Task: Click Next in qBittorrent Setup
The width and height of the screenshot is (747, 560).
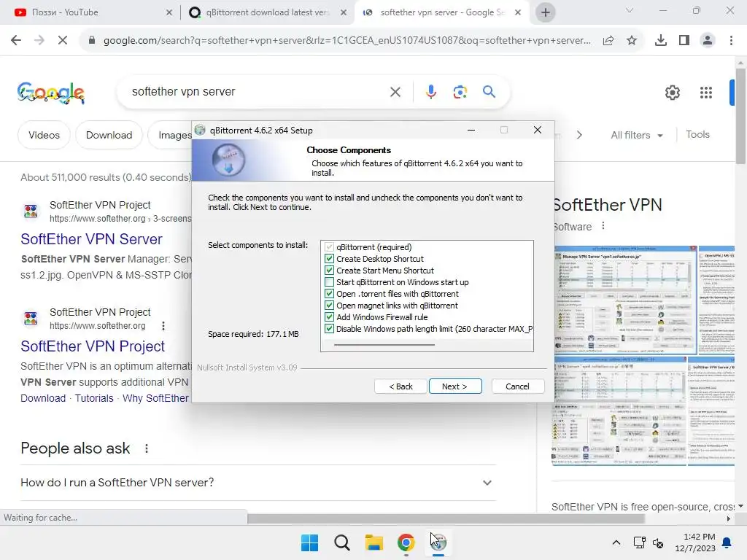Action: [x=455, y=386]
